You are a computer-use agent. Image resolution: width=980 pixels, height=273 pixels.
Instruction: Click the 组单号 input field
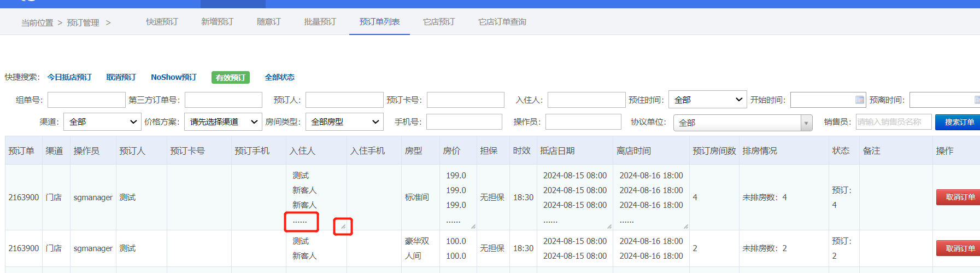86,100
